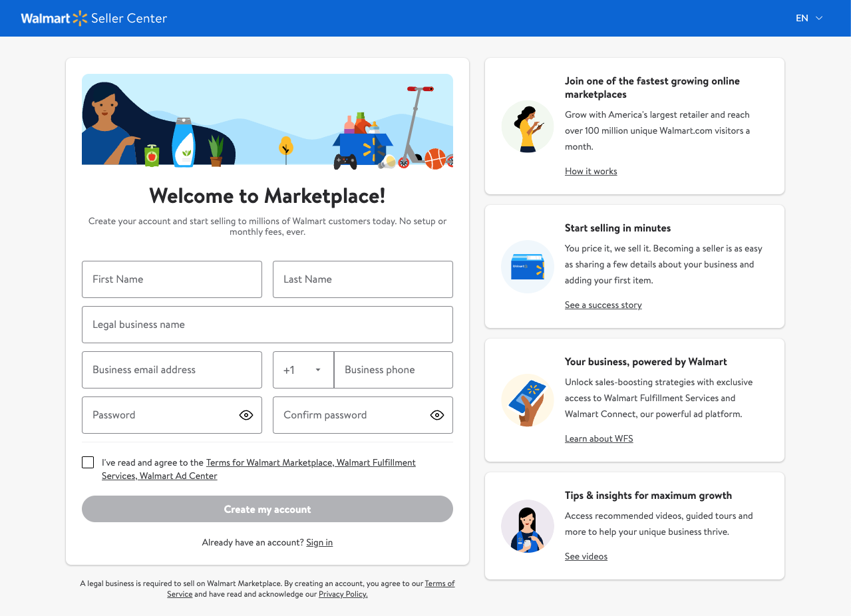Click the woman with phone illustration
This screenshot has width=851, height=616.
click(527, 127)
